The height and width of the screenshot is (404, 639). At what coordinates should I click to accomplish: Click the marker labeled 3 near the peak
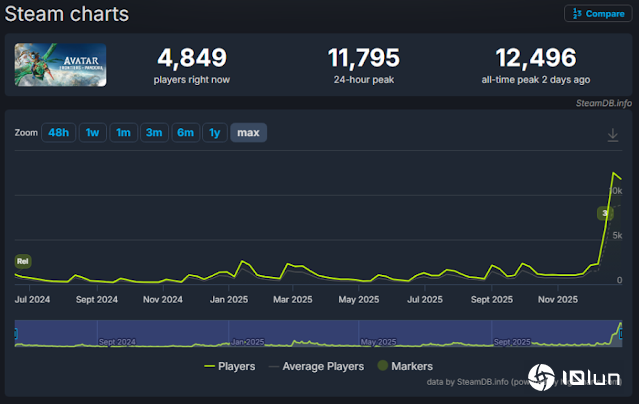(x=604, y=213)
